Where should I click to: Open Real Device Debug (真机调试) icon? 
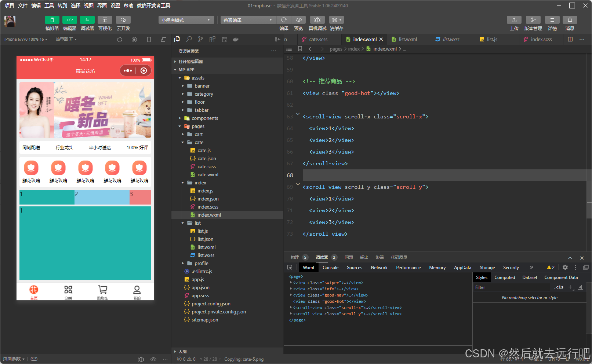(317, 20)
